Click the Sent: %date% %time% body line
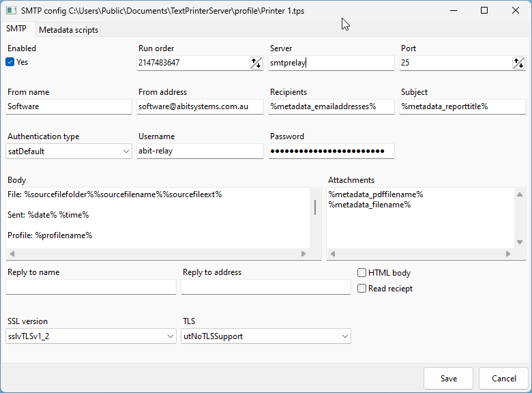The image size is (532, 393). coord(48,215)
